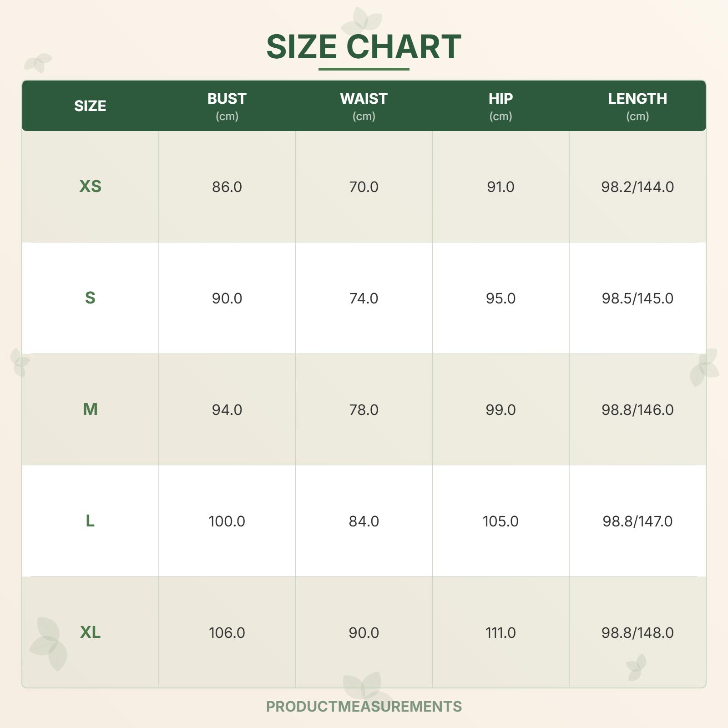Click the SIZE CHART title

364,46
